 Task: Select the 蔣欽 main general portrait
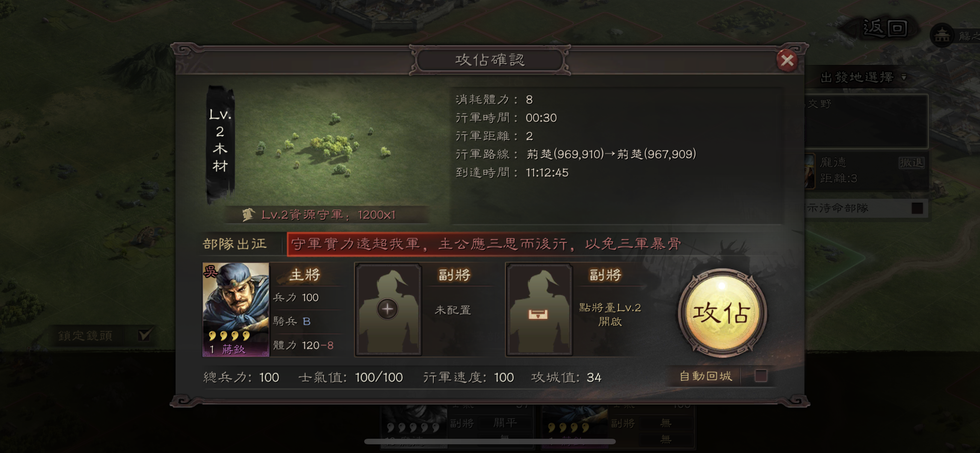(236, 309)
